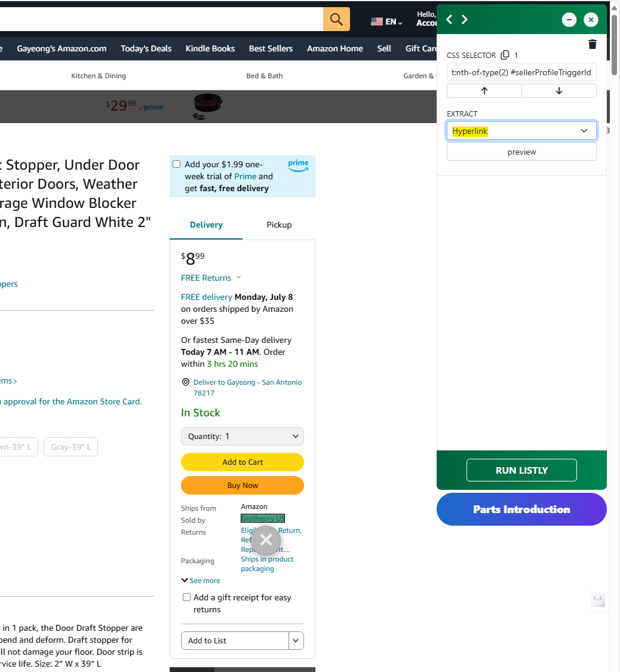The image size is (620, 672).
Task: Open Amazon Store Card approval link
Action: point(71,401)
